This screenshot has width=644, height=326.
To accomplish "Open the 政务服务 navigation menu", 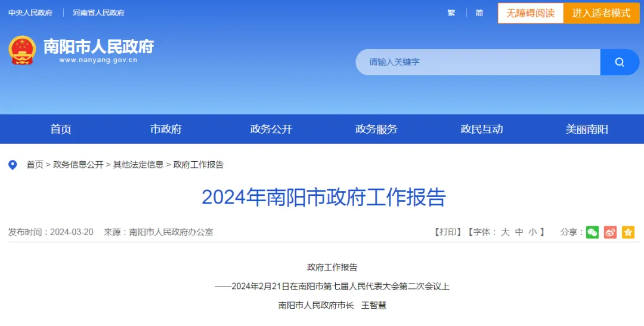I will tap(376, 129).
